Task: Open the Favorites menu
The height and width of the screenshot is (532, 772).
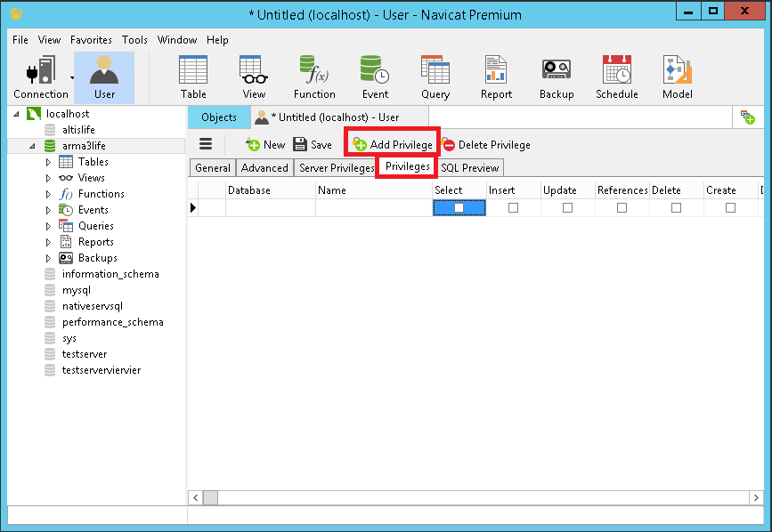Action: [x=91, y=40]
